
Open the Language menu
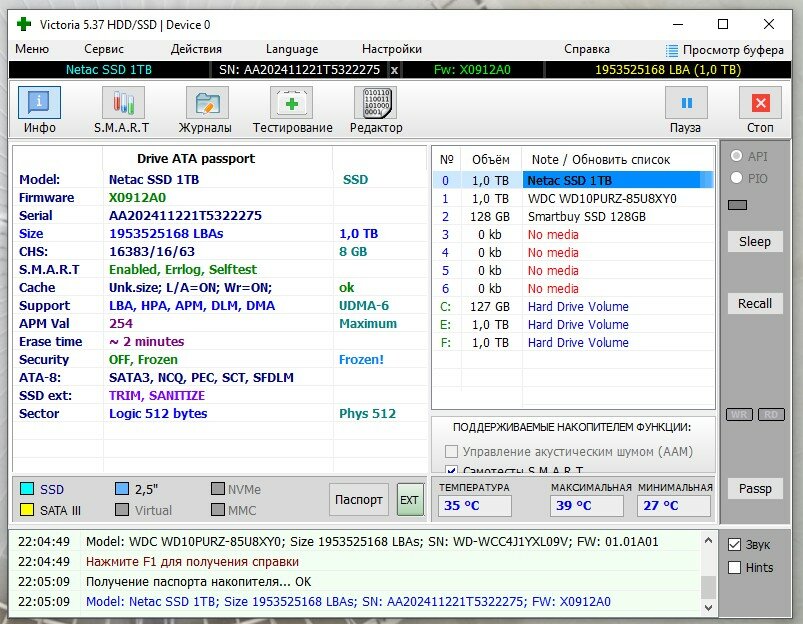pyautogui.click(x=292, y=49)
